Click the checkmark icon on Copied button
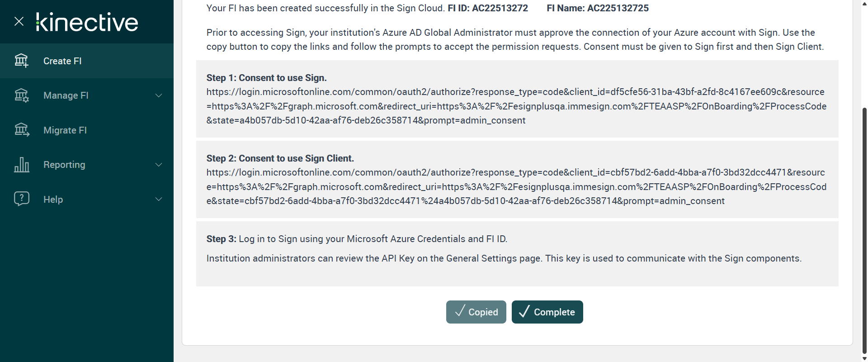The height and width of the screenshot is (362, 868). 459,312
